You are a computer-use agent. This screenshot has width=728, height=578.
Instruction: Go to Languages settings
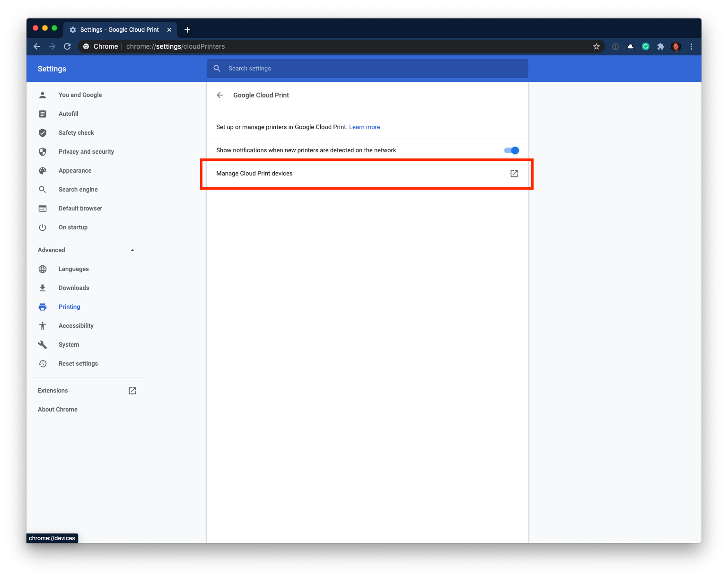tap(74, 269)
